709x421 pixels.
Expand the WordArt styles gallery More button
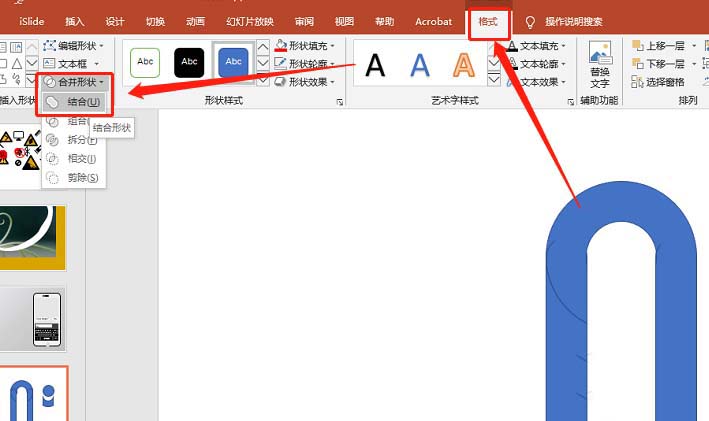pyautogui.click(x=494, y=80)
